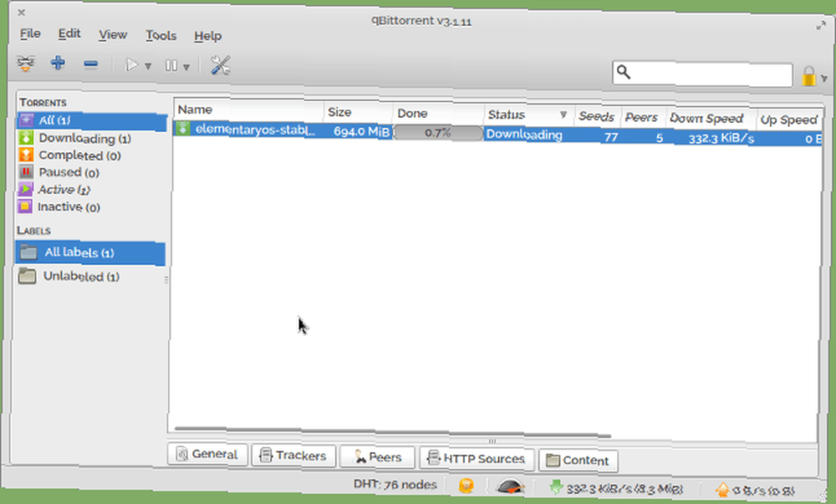Click the DHT: 76 nodes status text
The image size is (836, 504).
(x=395, y=484)
